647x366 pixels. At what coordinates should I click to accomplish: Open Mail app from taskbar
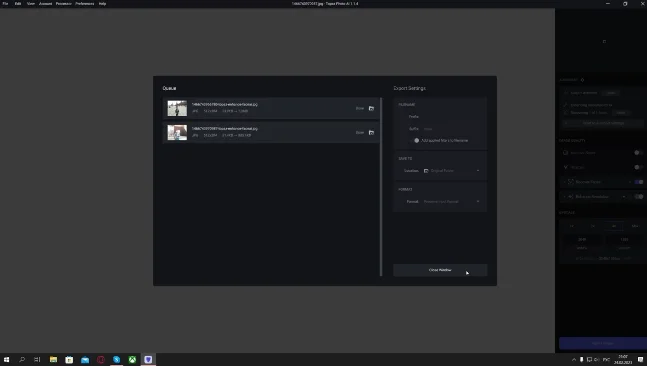[85, 360]
